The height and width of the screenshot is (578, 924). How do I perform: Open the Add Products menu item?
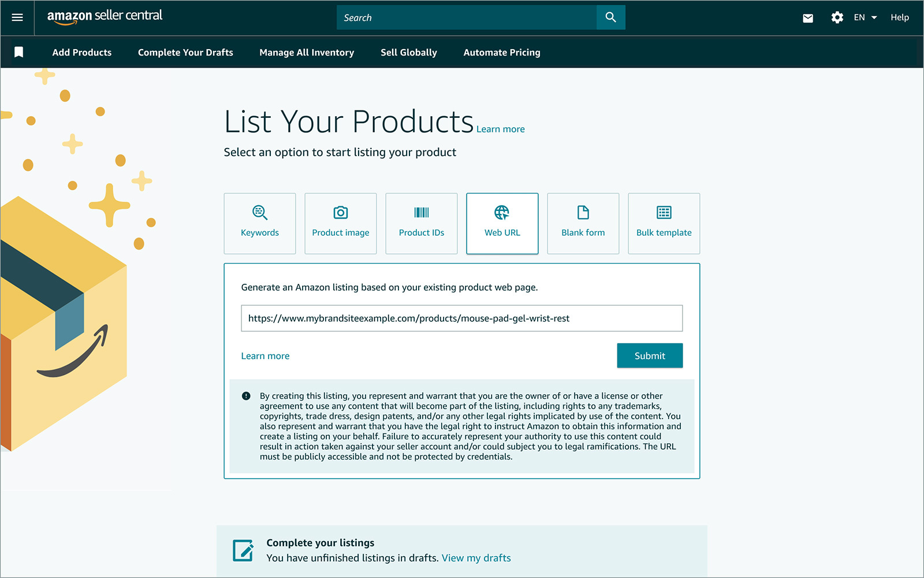(82, 52)
